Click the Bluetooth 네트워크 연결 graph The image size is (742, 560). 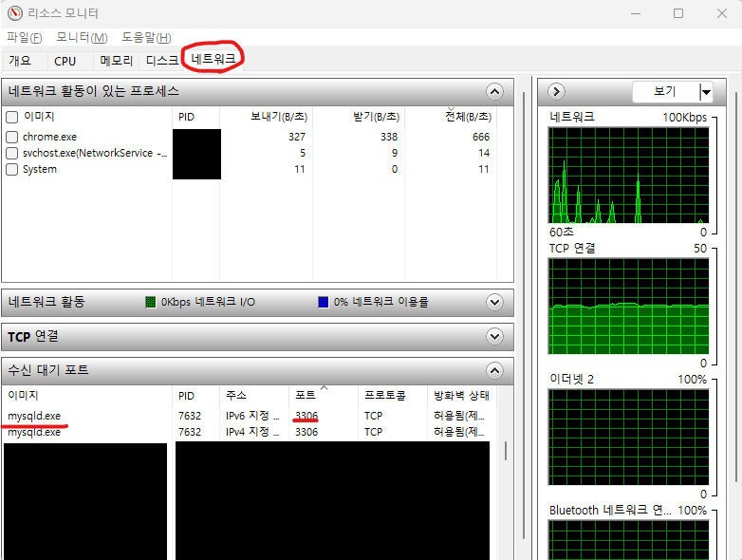pyautogui.click(x=628, y=540)
